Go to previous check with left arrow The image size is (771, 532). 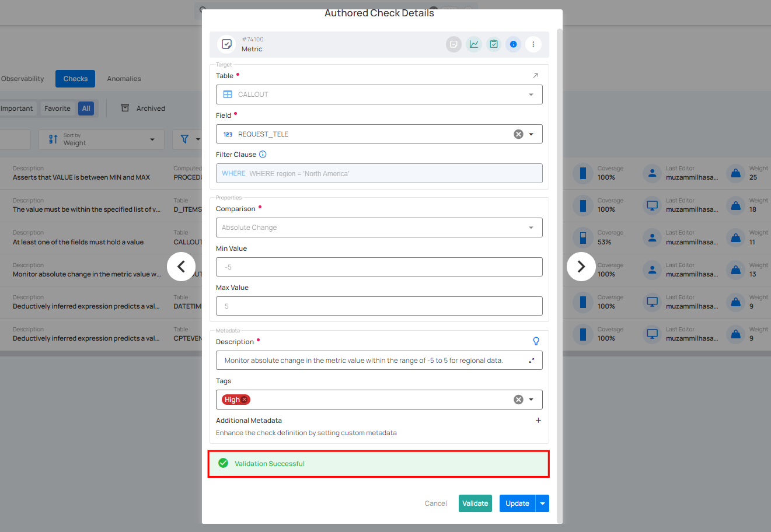(x=181, y=267)
